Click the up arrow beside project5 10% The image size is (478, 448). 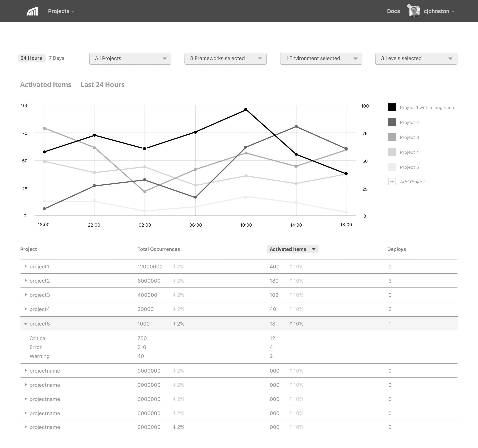coord(291,323)
